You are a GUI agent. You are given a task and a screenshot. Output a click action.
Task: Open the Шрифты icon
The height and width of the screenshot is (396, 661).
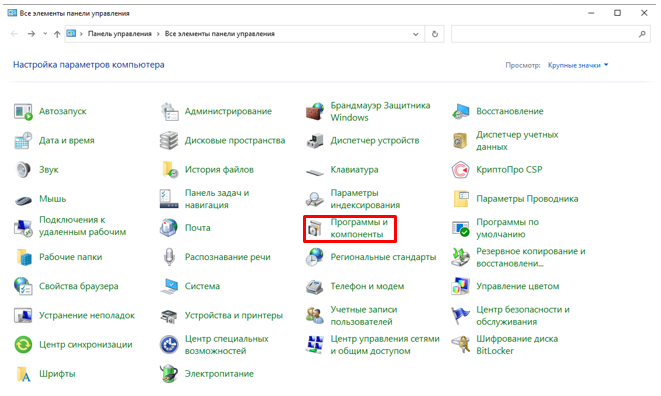(x=23, y=374)
